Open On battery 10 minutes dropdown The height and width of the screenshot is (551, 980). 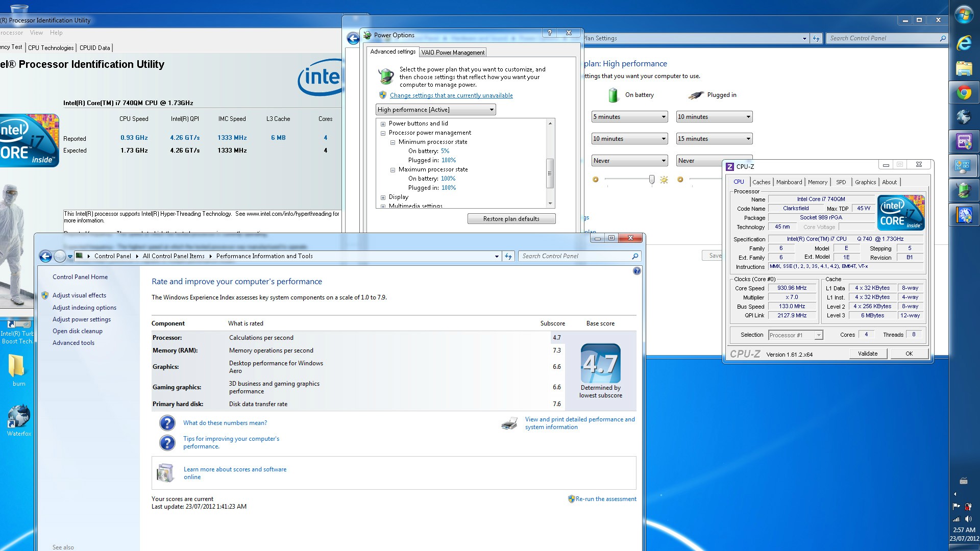[629, 139]
